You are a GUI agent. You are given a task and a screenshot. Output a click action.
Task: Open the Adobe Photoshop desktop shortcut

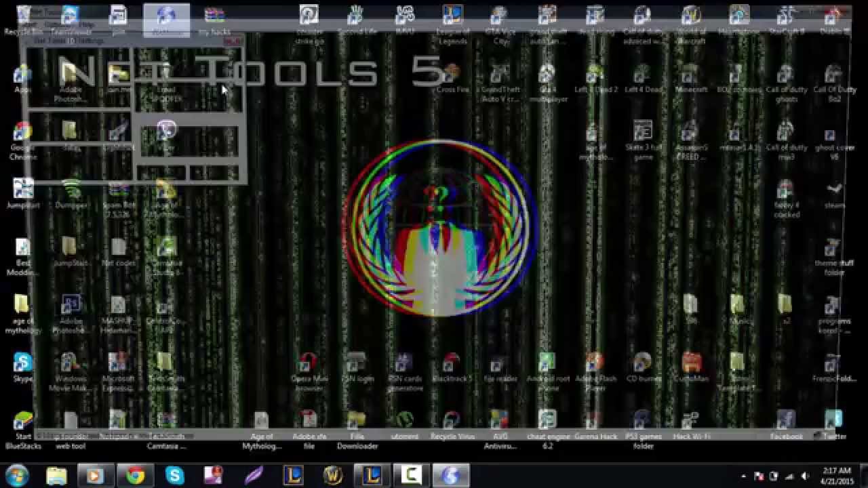[x=71, y=314]
